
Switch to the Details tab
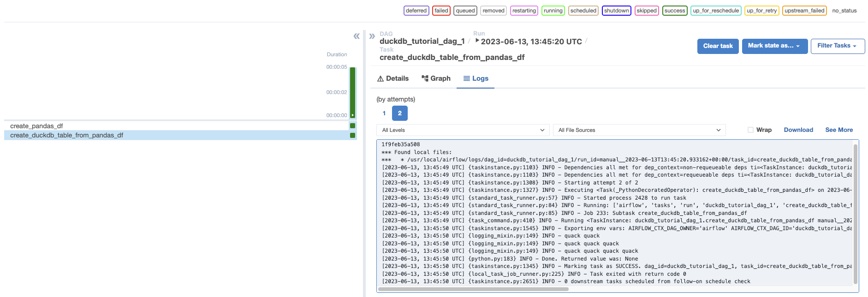pyautogui.click(x=393, y=78)
